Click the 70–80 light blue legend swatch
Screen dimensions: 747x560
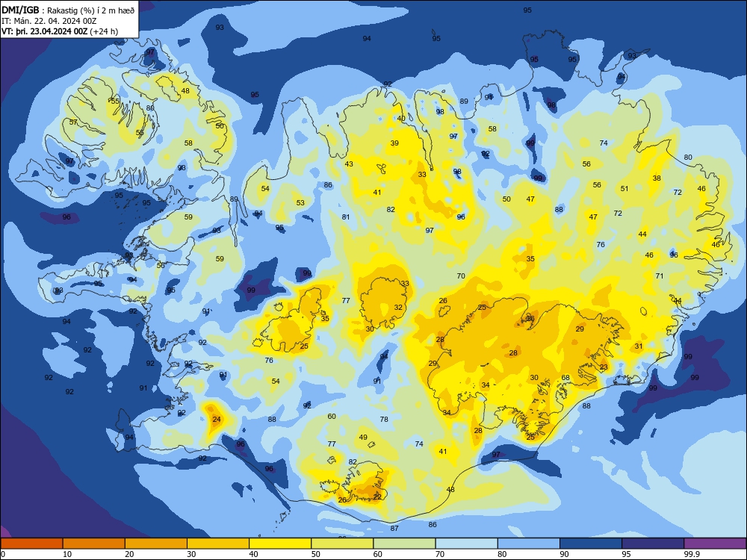[467, 544]
